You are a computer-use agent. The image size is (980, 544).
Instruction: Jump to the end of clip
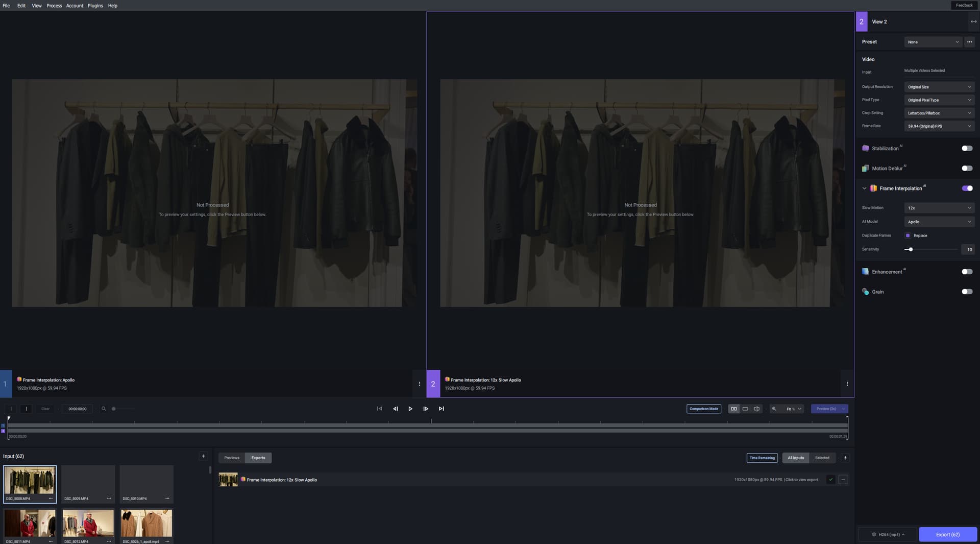pyautogui.click(x=442, y=409)
